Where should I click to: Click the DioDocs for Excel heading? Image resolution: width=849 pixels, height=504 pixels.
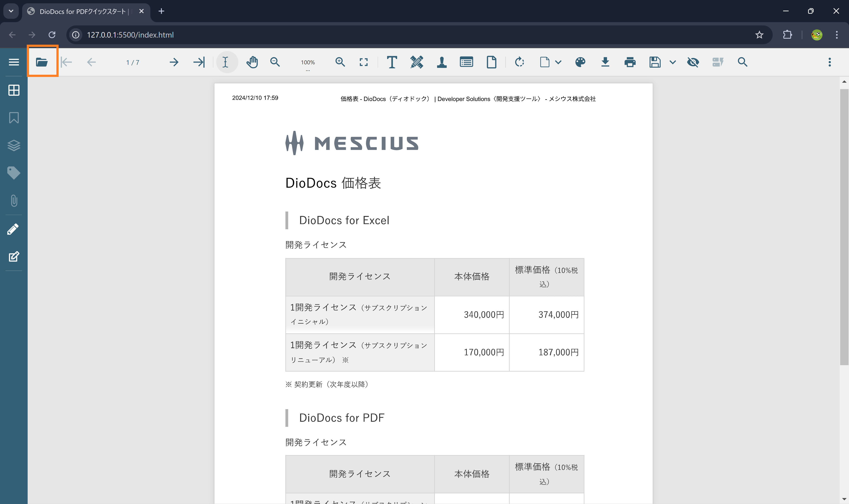pos(344,220)
